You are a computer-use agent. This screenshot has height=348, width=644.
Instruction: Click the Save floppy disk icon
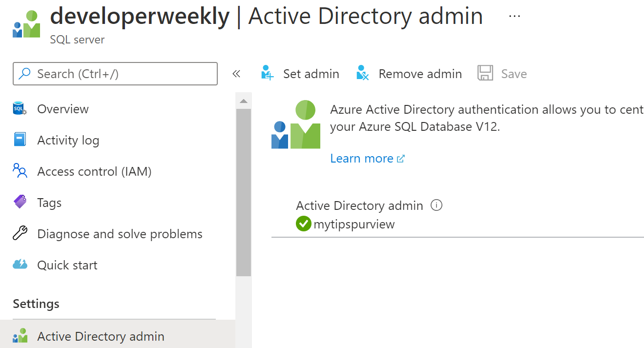coord(485,73)
